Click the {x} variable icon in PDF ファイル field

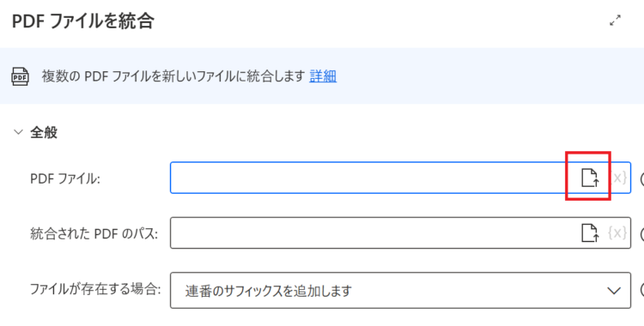click(x=619, y=178)
